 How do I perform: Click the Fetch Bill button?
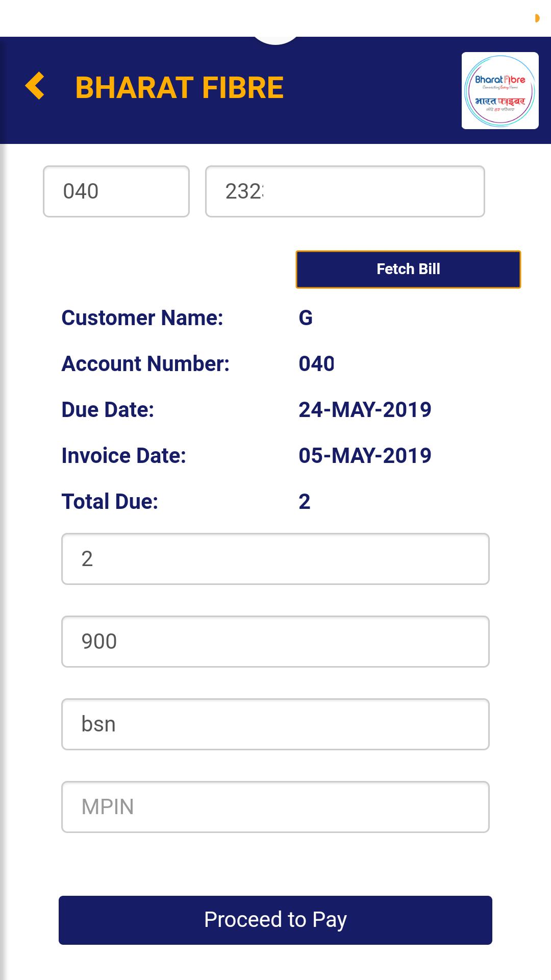pos(408,269)
